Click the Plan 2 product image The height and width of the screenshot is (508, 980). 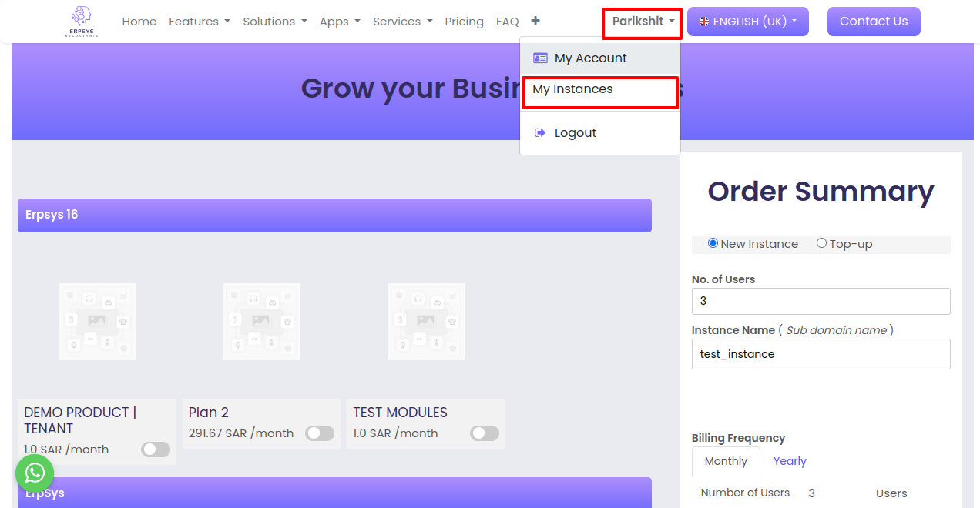tap(261, 322)
